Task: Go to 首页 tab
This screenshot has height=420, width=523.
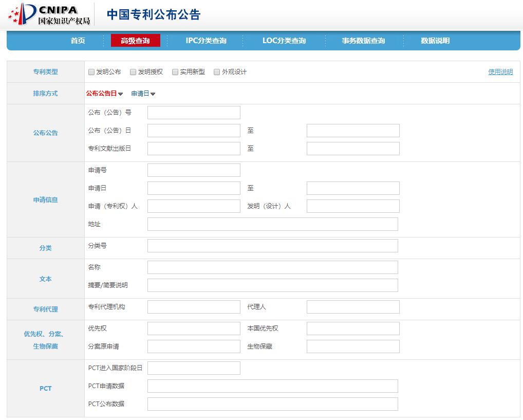Action: tap(78, 41)
